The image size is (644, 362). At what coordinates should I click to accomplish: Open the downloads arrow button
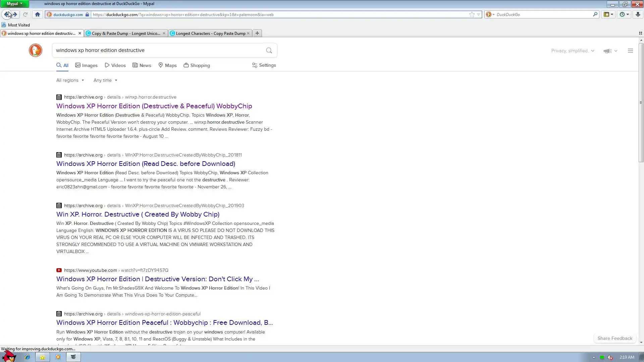pyautogui.click(x=638, y=14)
